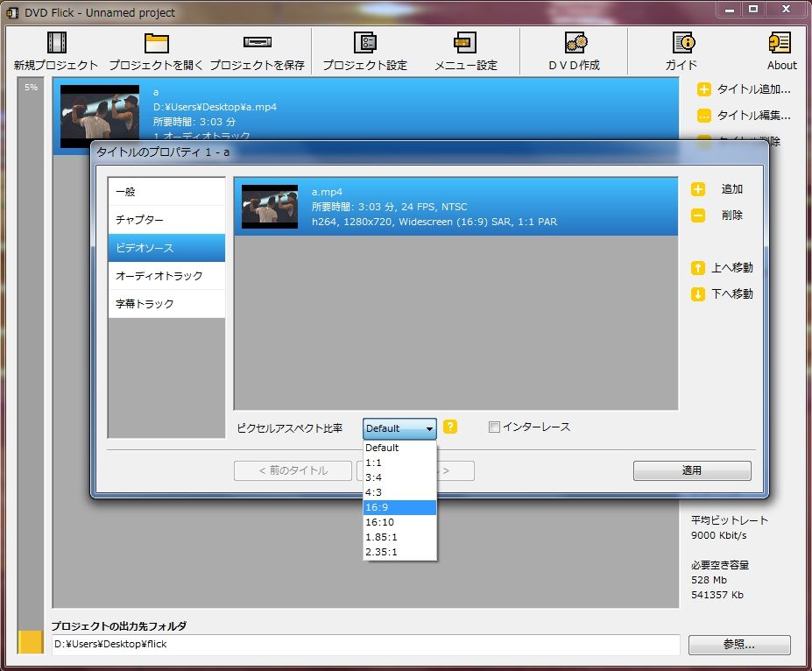Minimize the DVD Flick window
Image resolution: width=812 pixels, height=671 pixels.
[x=730, y=9]
